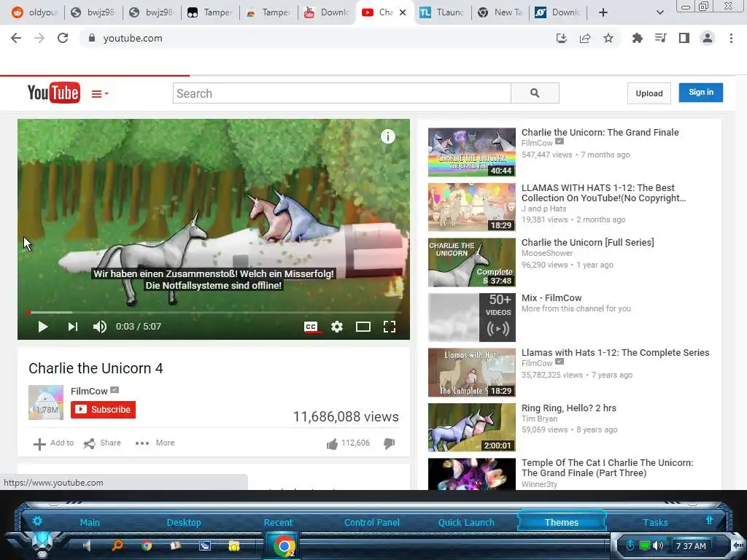Open Temple Of The Cat video link
The image size is (747, 560).
[608, 467]
